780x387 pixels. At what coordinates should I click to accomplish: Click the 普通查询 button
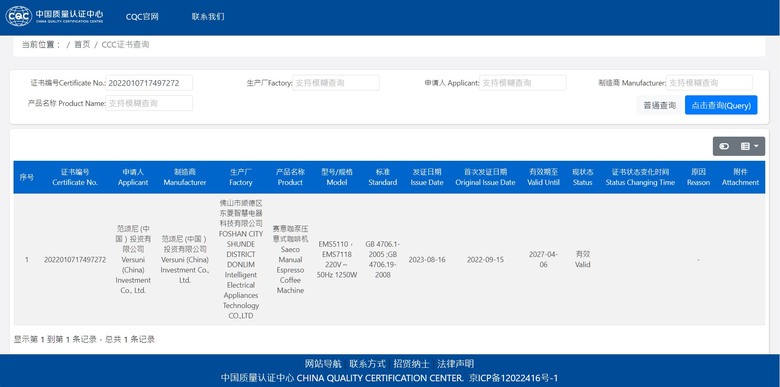pyautogui.click(x=660, y=105)
